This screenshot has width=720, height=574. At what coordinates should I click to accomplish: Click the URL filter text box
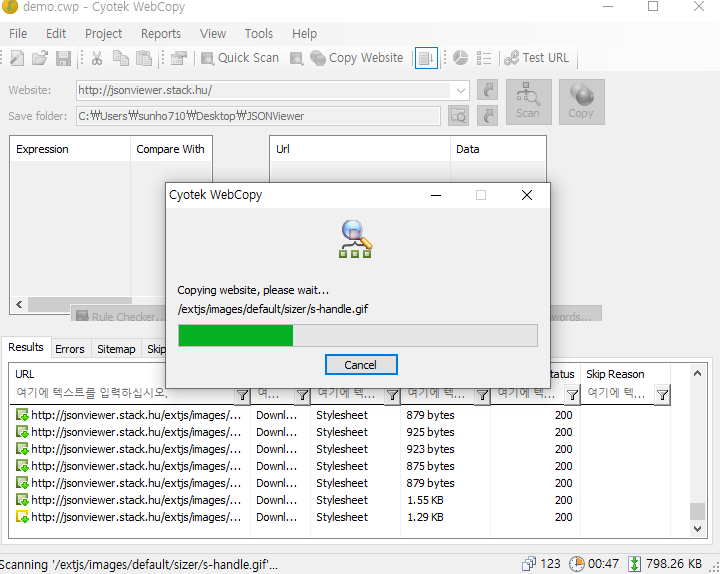(x=123, y=393)
